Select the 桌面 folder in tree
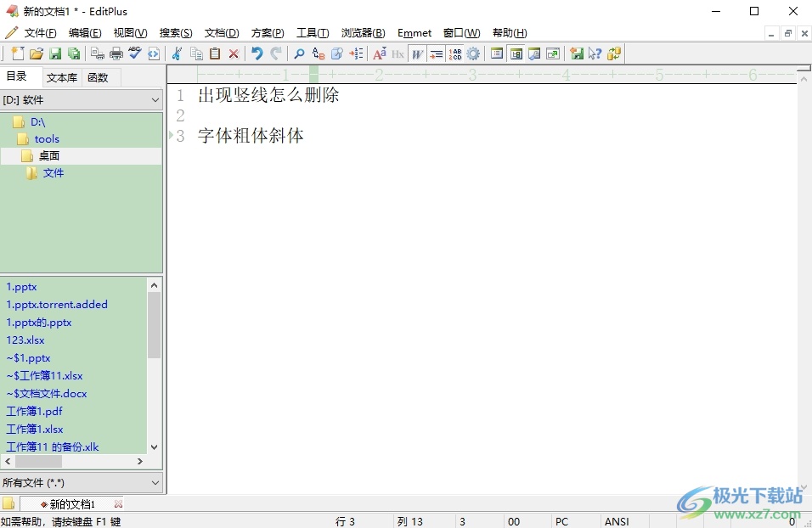Viewport: 812px width, 528px height. tap(48, 156)
